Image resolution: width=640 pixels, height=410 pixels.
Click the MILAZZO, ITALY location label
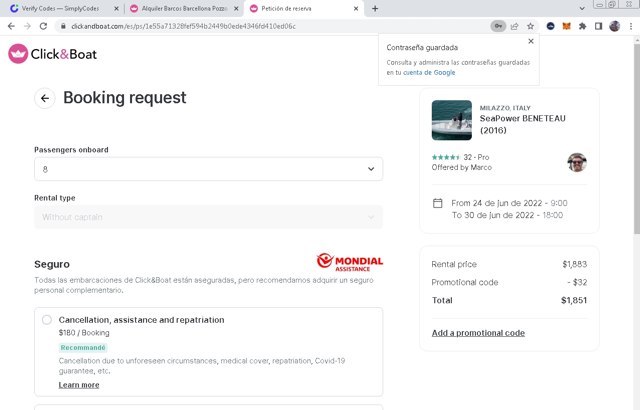[x=505, y=108]
